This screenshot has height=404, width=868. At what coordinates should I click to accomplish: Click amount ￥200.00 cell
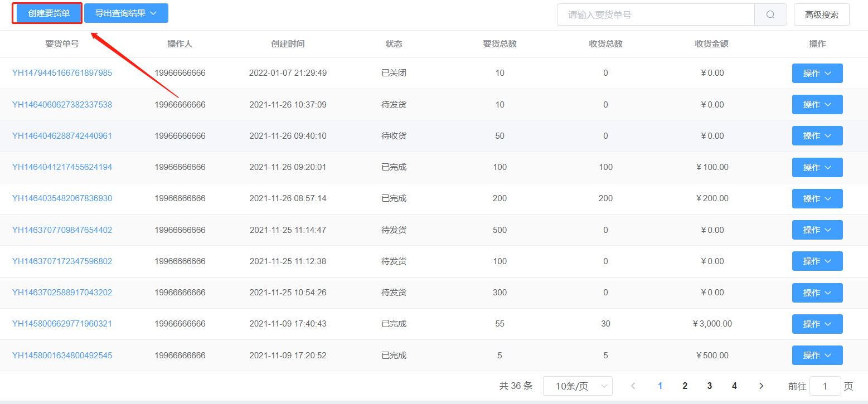pos(711,198)
